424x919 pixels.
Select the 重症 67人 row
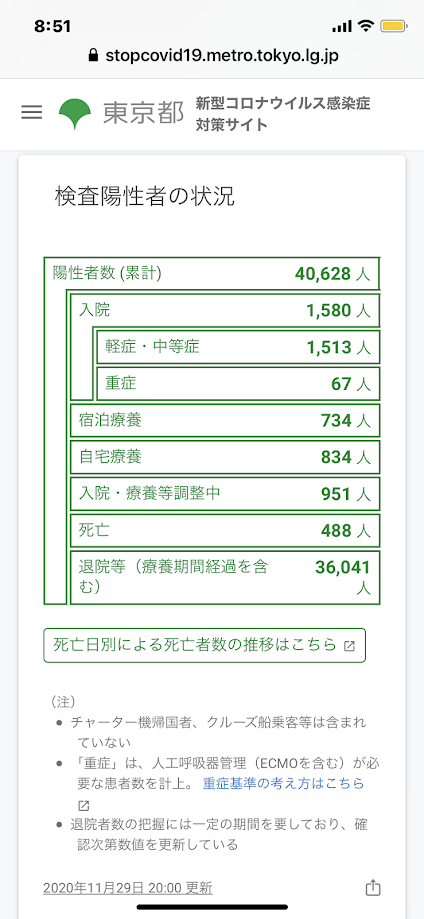point(238,384)
